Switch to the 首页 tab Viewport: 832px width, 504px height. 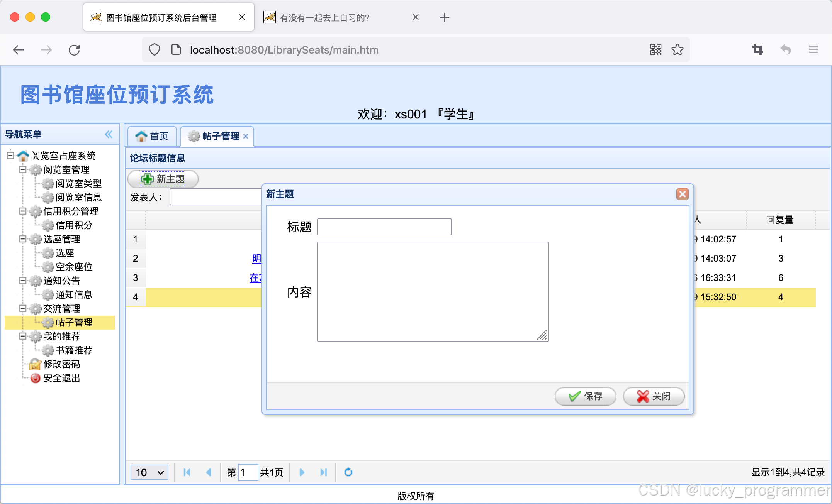tap(152, 136)
